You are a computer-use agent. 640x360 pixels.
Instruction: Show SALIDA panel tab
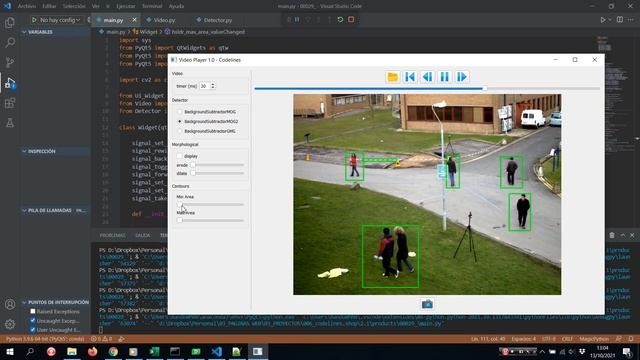click(x=142, y=235)
